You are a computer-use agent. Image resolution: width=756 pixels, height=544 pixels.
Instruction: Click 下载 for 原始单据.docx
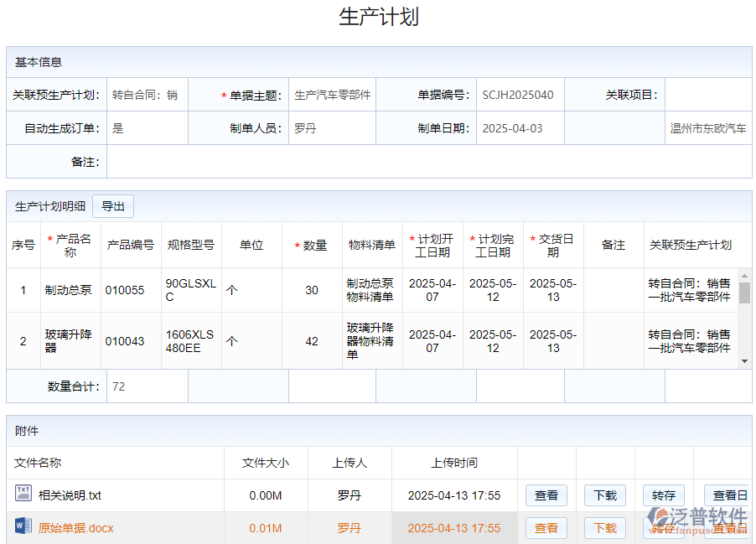click(x=604, y=528)
